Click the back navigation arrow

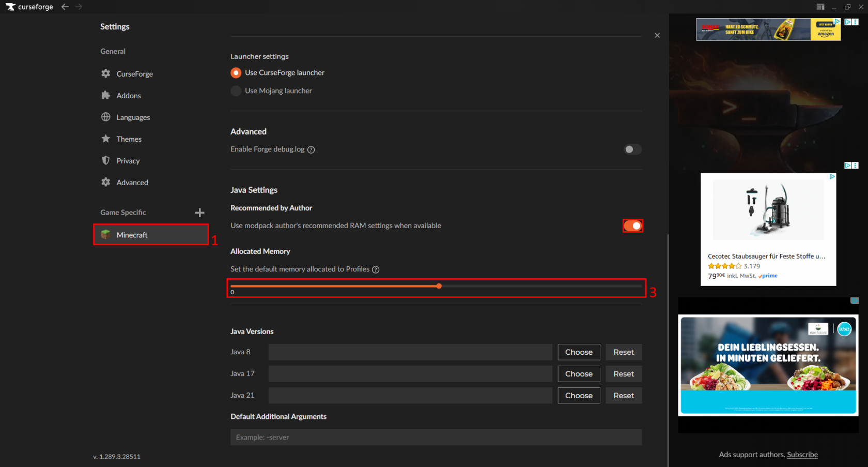pyautogui.click(x=65, y=7)
